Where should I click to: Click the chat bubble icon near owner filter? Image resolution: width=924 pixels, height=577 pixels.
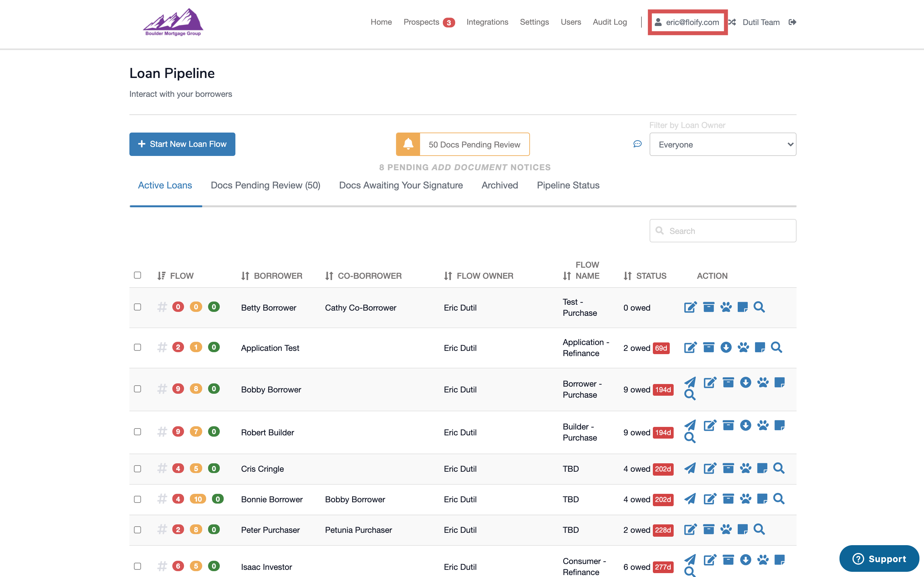(x=637, y=144)
